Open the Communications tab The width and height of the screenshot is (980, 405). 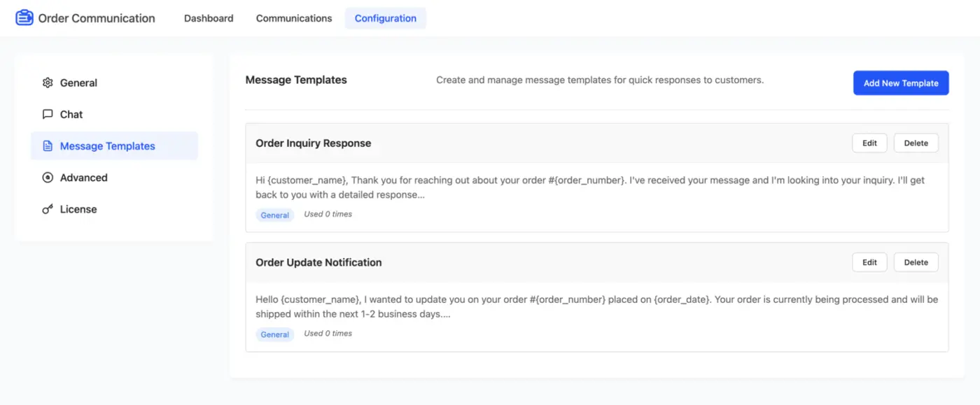[293, 18]
